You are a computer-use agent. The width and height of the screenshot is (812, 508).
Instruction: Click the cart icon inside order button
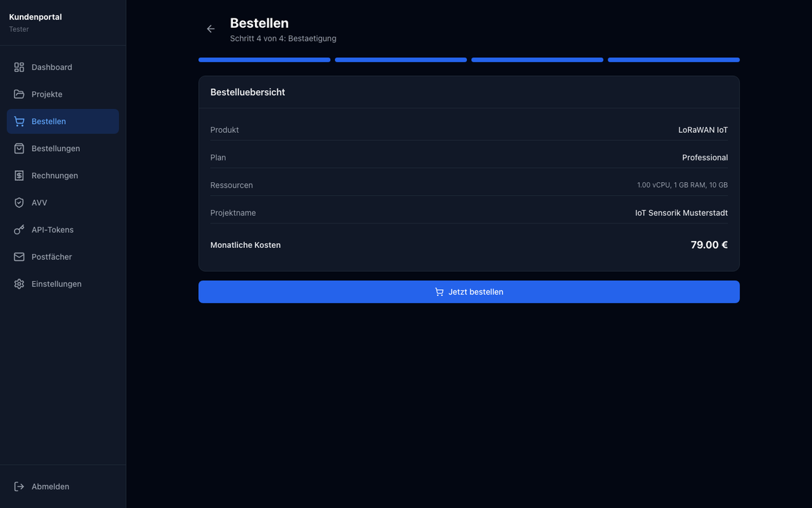tap(439, 292)
